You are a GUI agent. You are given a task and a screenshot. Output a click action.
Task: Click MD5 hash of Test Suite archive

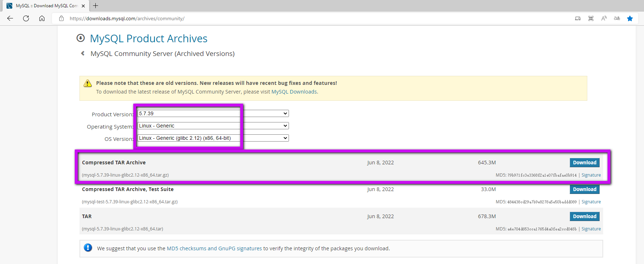(542, 202)
